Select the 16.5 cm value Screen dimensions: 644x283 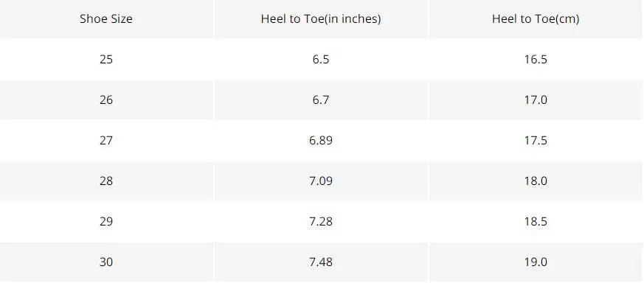536,60
